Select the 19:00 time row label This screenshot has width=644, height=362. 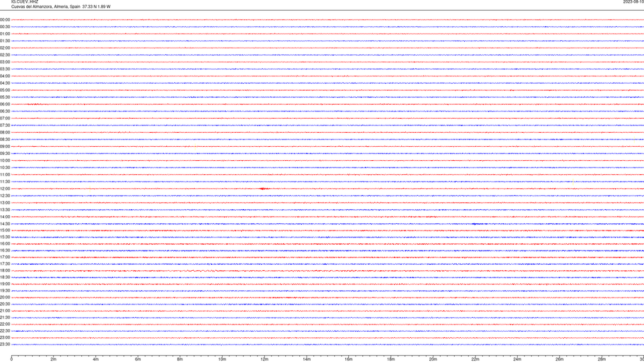[5, 284]
